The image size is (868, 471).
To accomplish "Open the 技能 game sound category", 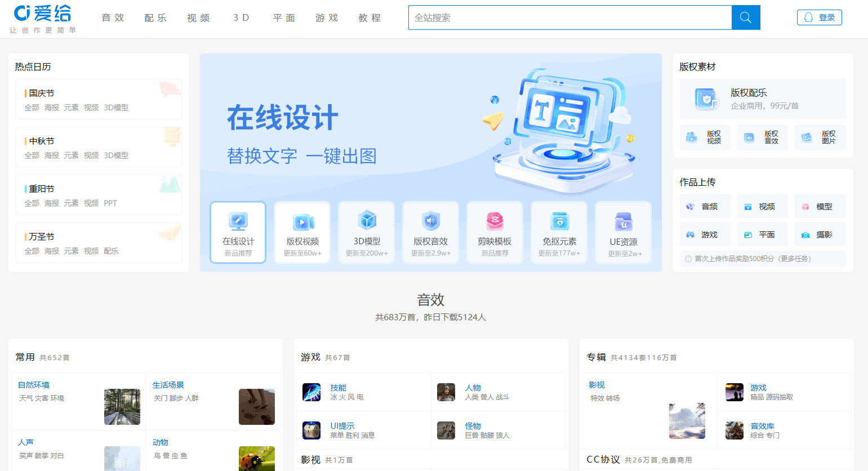I will coord(338,388).
